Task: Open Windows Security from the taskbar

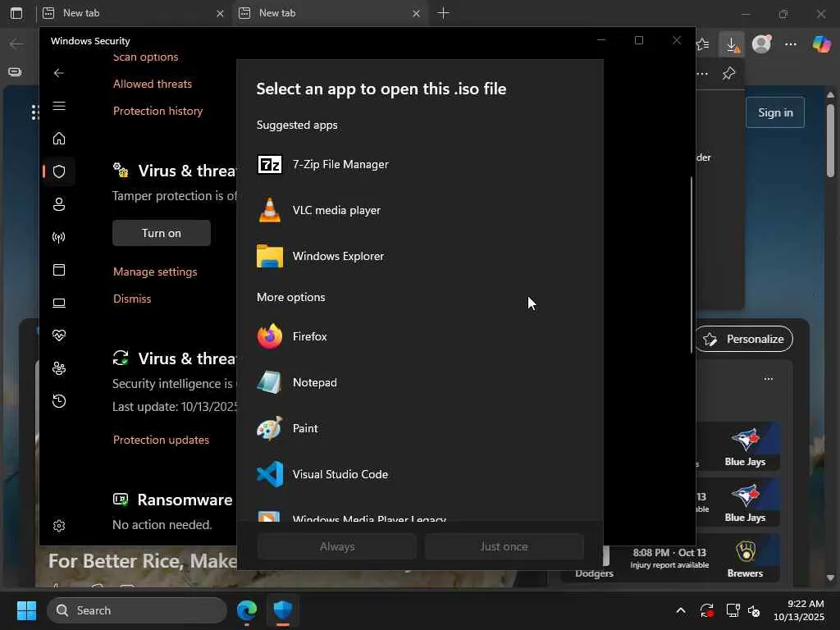Action: click(x=283, y=610)
